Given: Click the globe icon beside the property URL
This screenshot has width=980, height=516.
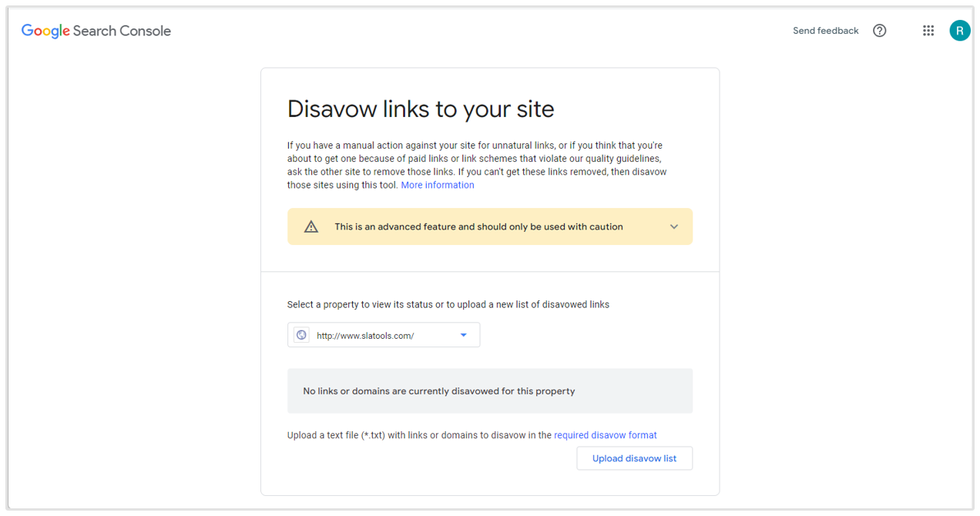Looking at the screenshot, I should [x=300, y=334].
